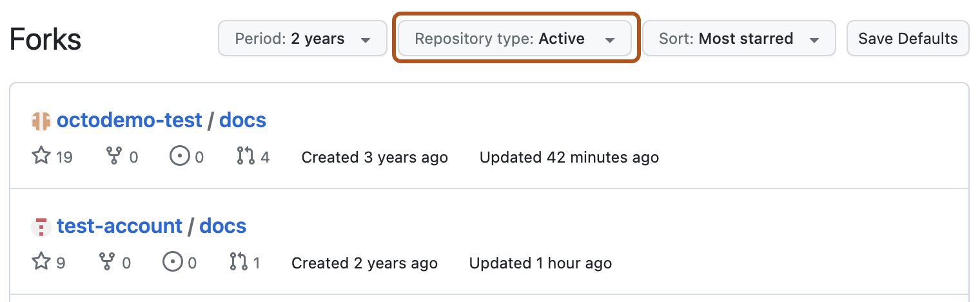The image size is (980, 302).
Task: Click test-account avatar image
Action: click(41, 226)
